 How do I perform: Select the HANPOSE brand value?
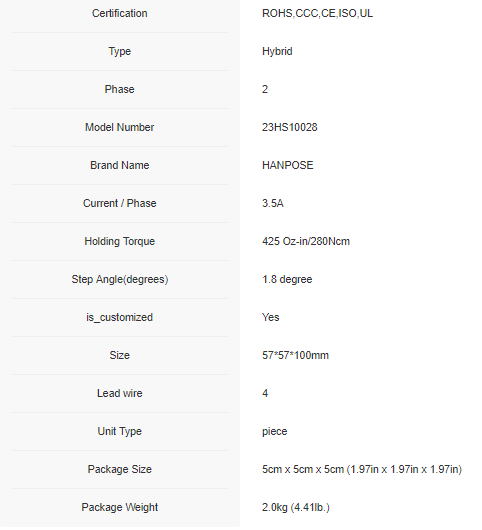pyautogui.click(x=288, y=165)
